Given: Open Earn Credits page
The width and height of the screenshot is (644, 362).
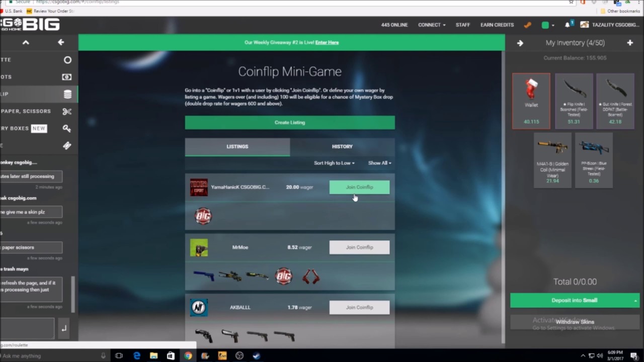Looking at the screenshot, I should coord(497,25).
